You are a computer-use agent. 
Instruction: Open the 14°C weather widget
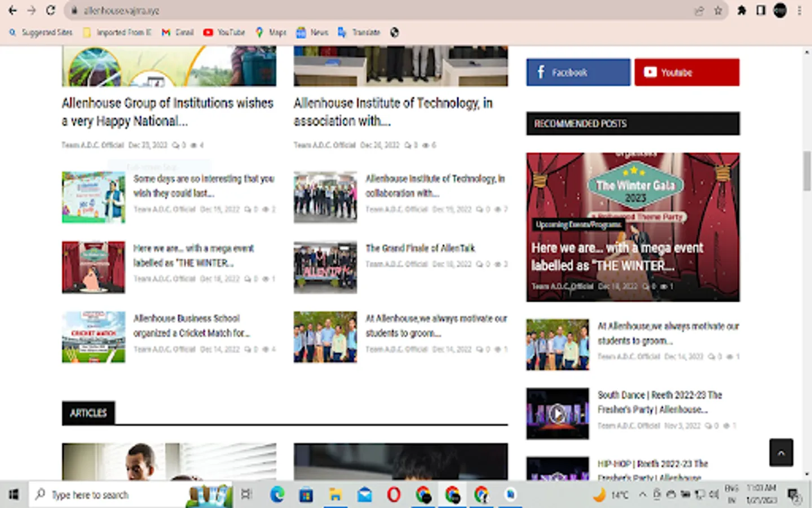click(x=610, y=495)
